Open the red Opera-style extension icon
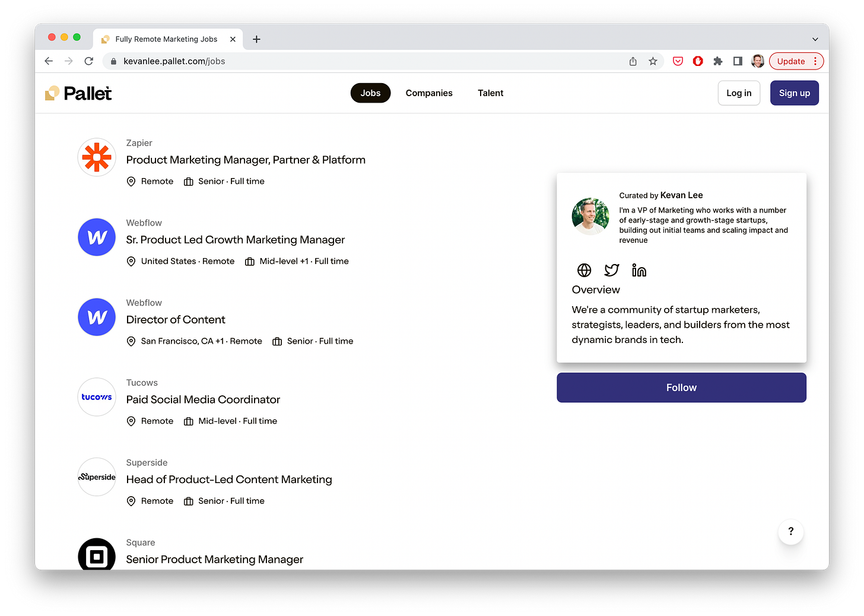Viewport: 864px width, 616px height. coord(698,61)
